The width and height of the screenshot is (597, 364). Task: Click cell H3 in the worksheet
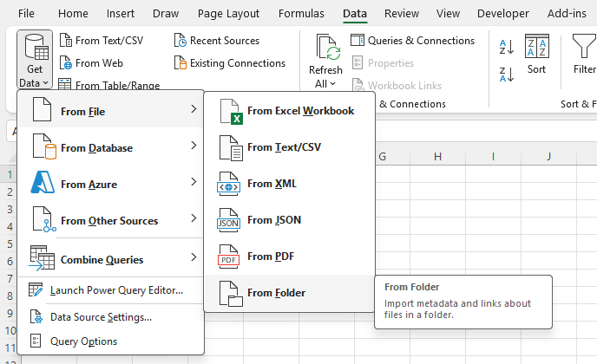pos(438,209)
